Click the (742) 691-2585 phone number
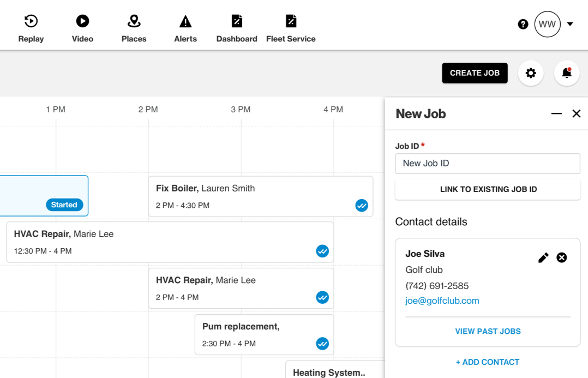 437,286
